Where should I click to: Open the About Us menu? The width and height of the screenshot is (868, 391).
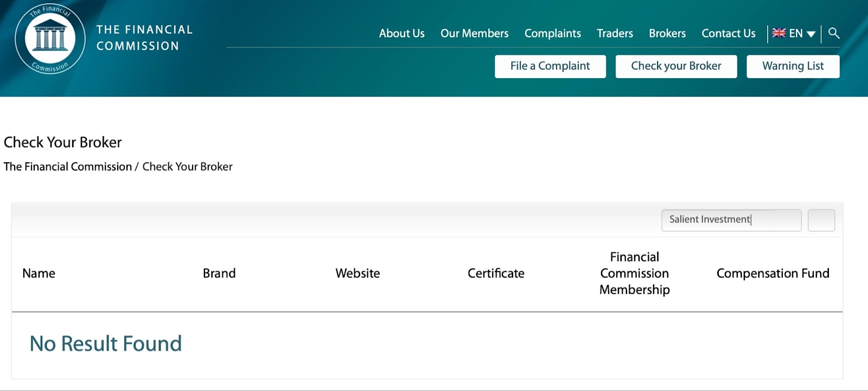pyautogui.click(x=401, y=33)
